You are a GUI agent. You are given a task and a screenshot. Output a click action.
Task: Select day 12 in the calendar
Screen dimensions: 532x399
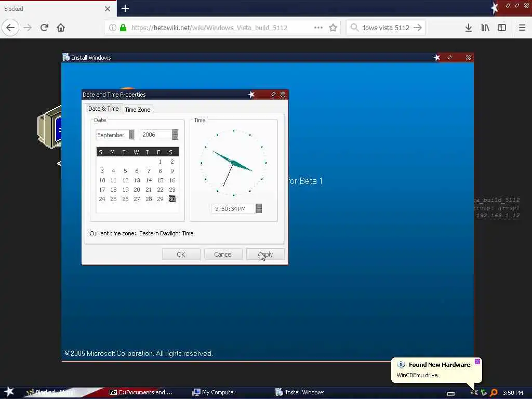pyautogui.click(x=125, y=180)
